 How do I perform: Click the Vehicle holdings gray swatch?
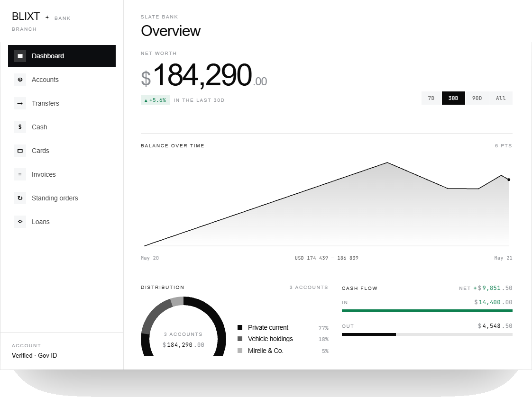tap(240, 339)
